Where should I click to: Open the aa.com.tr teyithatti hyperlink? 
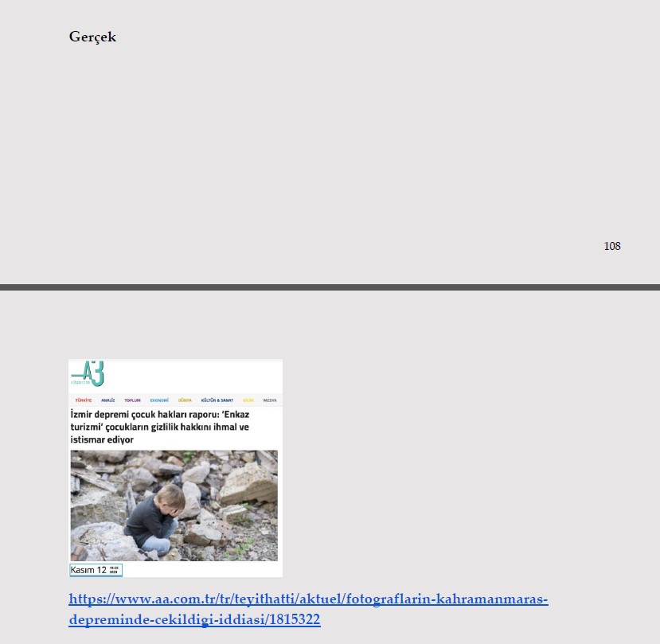(x=308, y=599)
